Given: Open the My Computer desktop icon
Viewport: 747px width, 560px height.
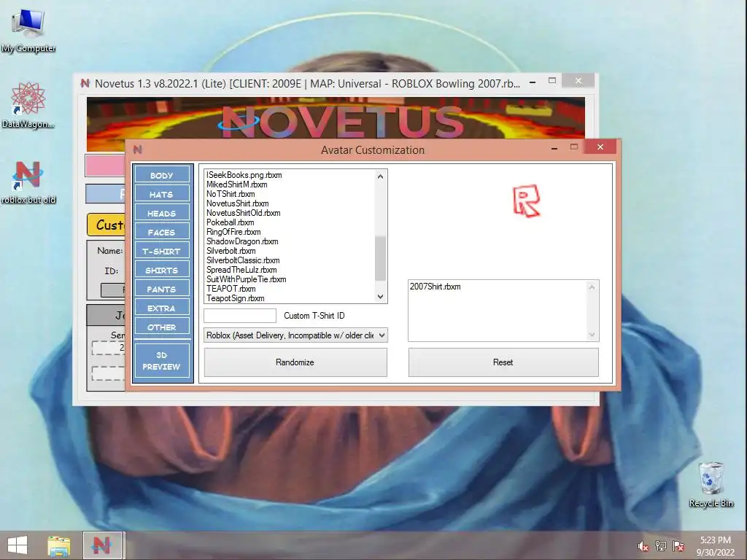Looking at the screenshot, I should (x=28, y=31).
